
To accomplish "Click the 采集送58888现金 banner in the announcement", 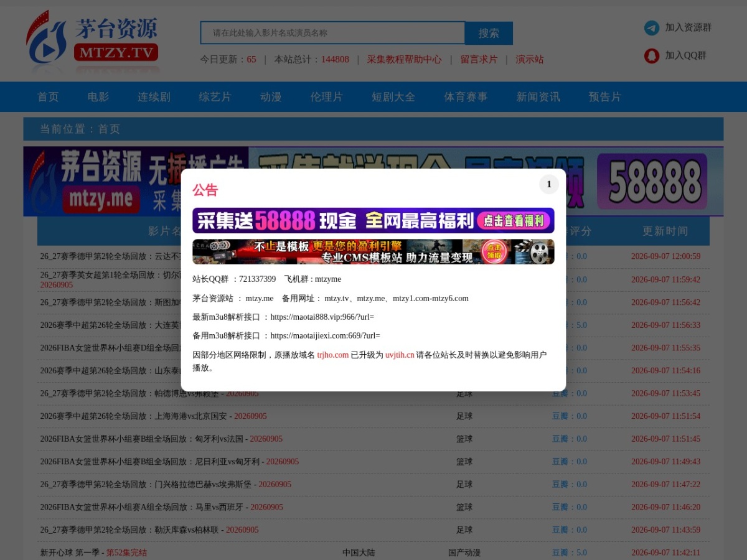I will (374, 220).
